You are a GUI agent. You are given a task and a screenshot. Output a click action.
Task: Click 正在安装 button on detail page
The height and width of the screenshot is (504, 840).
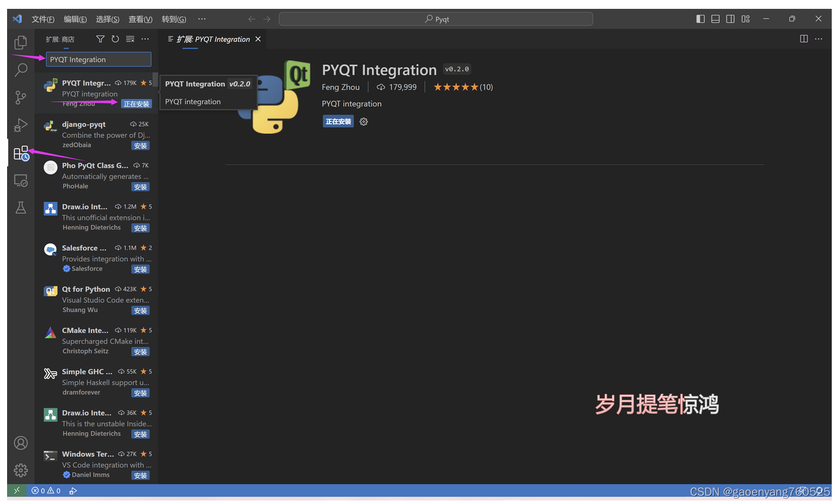(x=338, y=122)
